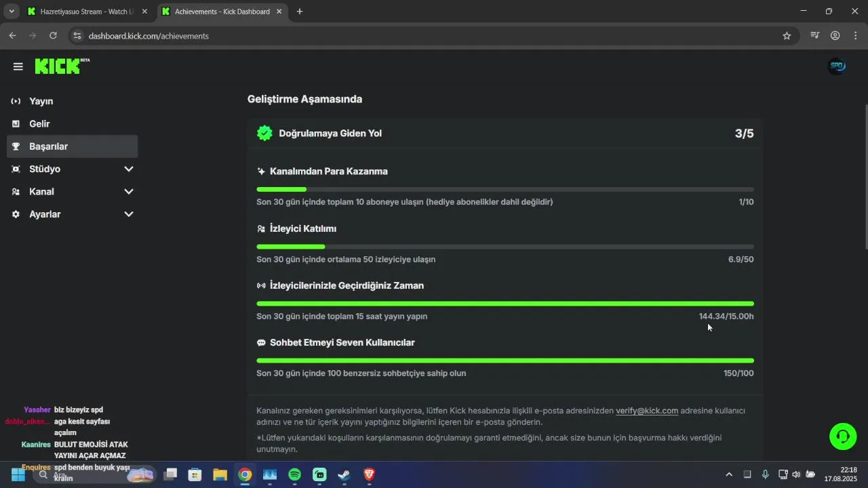This screenshot has height=488, width=868.
Task: Click the 1/10 subscriber value
Action: tap(746, 202)
